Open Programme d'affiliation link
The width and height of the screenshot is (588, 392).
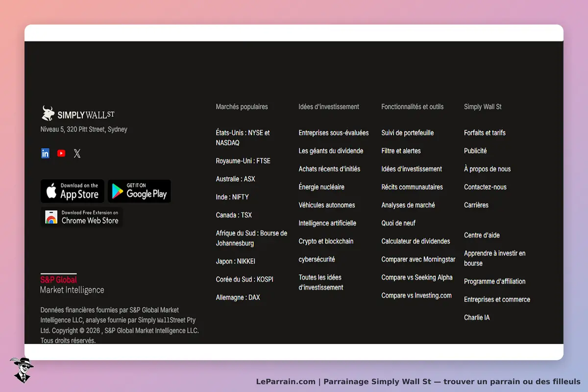pos(495,282)
